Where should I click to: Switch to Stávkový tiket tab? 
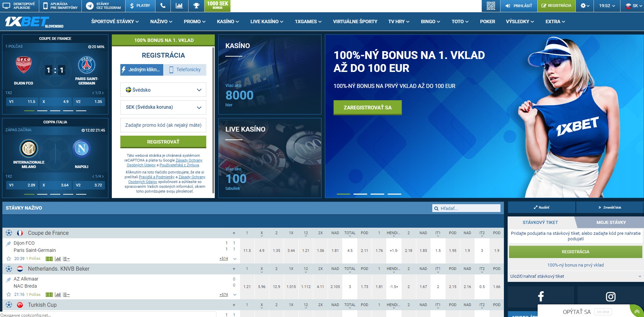click(x=540, y=222)
